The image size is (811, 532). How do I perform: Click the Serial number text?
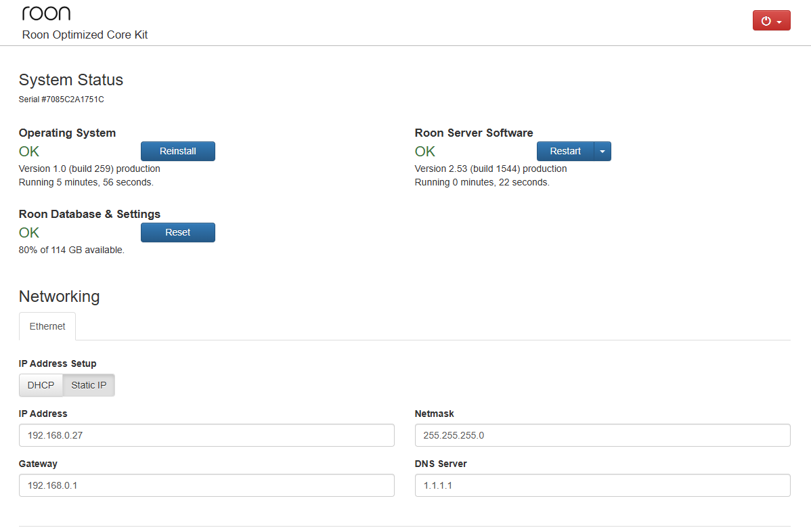(x=62, y=99)
